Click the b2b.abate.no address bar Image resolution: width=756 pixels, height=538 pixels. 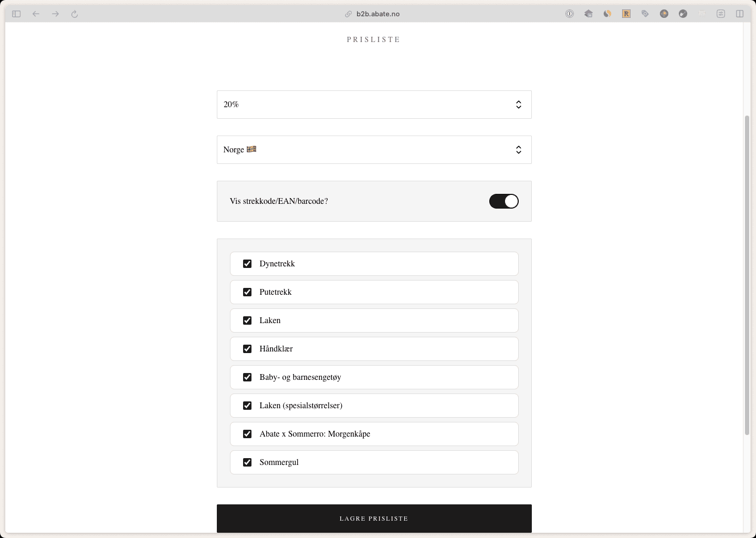coord(378,14)
